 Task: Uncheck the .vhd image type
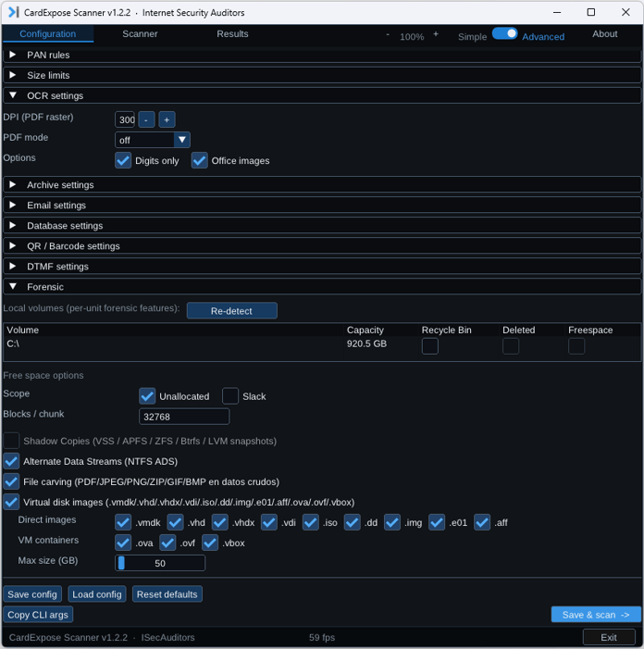point(176,522)
